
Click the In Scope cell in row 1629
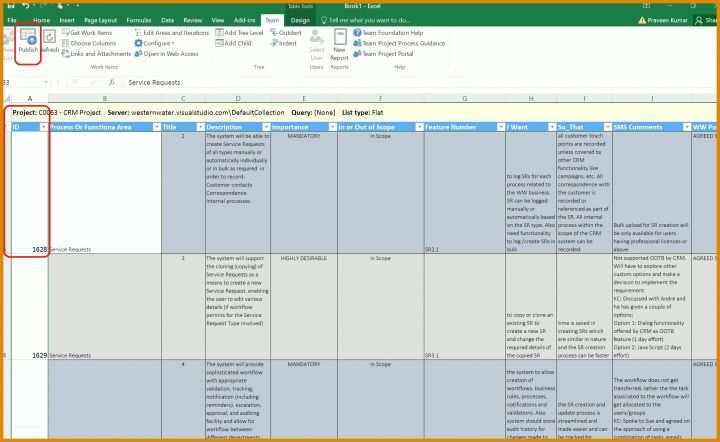381,307
